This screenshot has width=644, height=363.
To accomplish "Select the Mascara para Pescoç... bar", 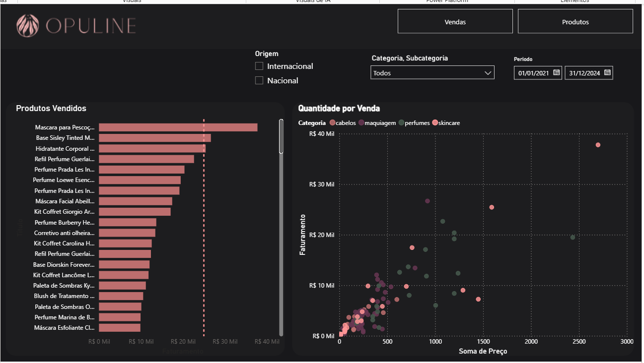I will tap(178, 127).
